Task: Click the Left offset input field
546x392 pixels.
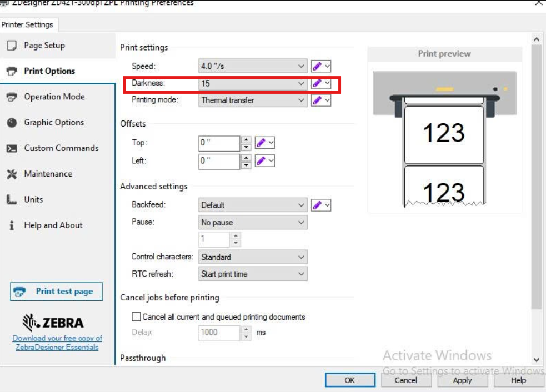Action: [x=219, y=161]
